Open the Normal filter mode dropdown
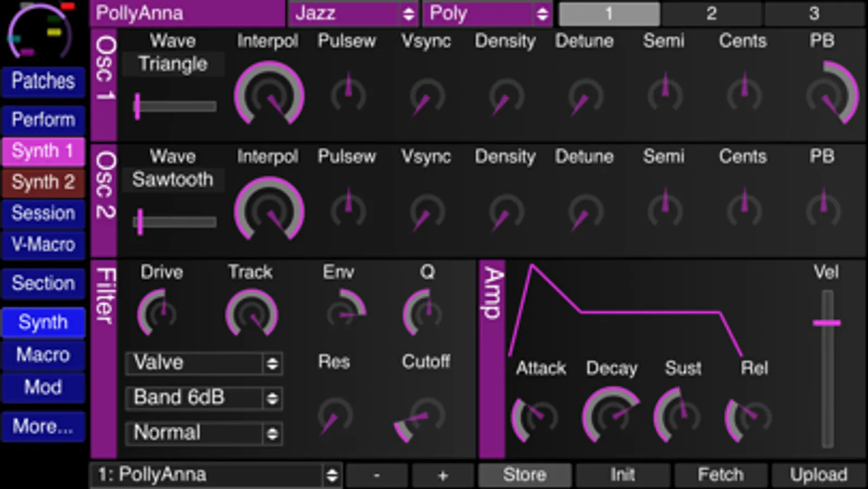The width and height of the screenshot is (868, 489). [x=204, y=433]
